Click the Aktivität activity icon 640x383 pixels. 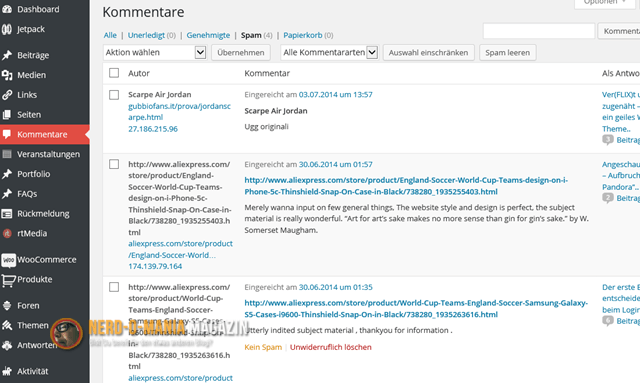pos(7,371)
